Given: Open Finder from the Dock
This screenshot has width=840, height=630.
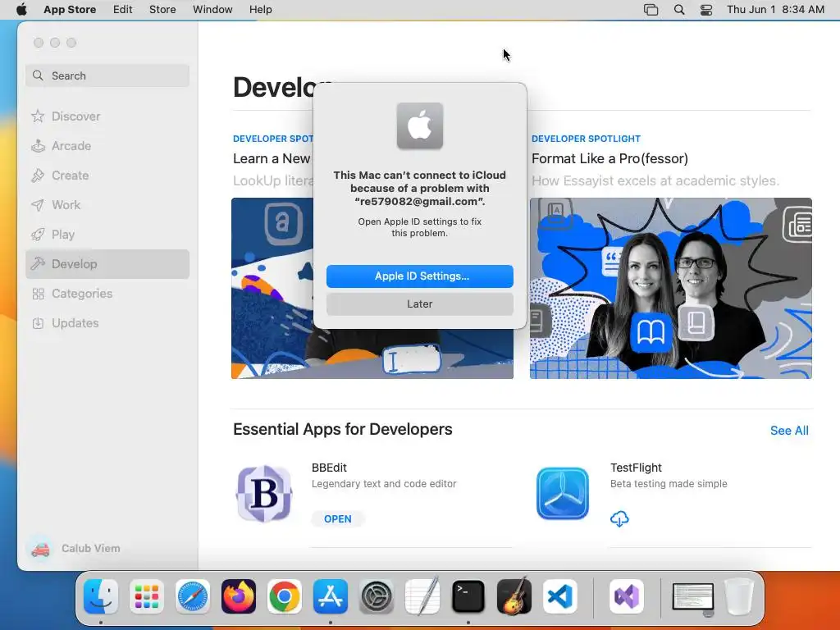Looking at the screenshot, I should [101, 596].
